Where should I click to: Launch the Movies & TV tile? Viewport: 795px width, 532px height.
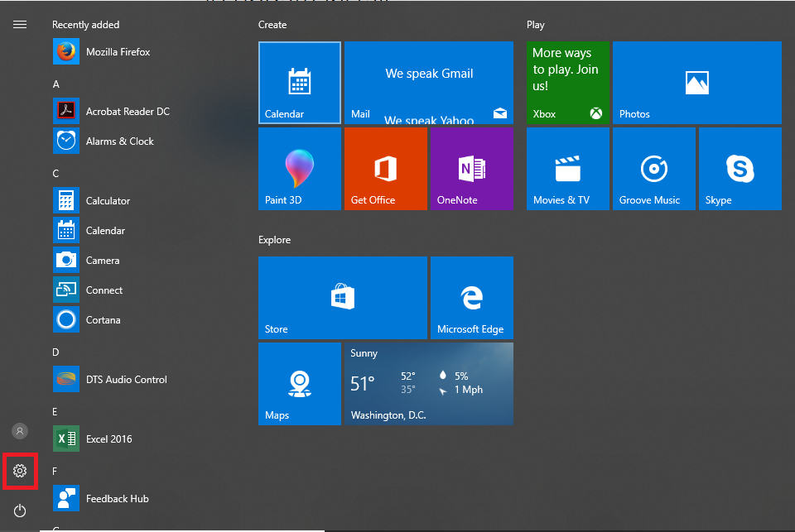click(568, 169)
